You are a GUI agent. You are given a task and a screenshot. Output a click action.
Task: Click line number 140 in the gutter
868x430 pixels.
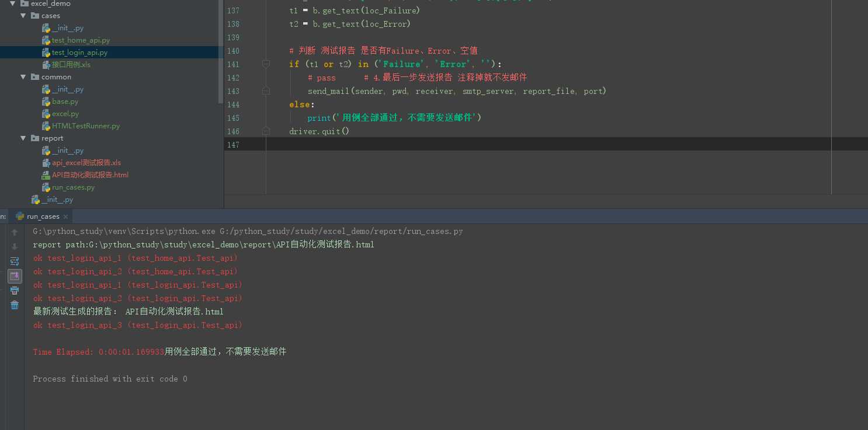coord(232,51)
